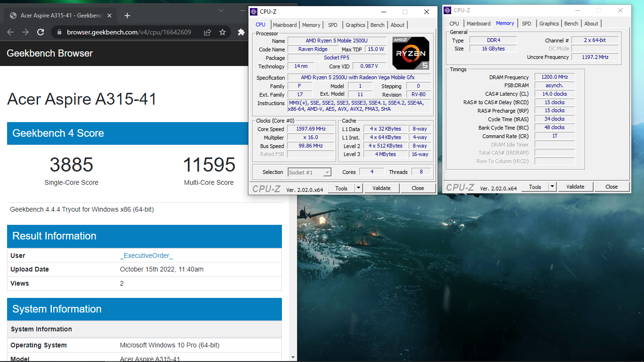Screen dimensions: 644x362
Task: Click the memory Size 16 GBytes value
Action: point(493,49)
